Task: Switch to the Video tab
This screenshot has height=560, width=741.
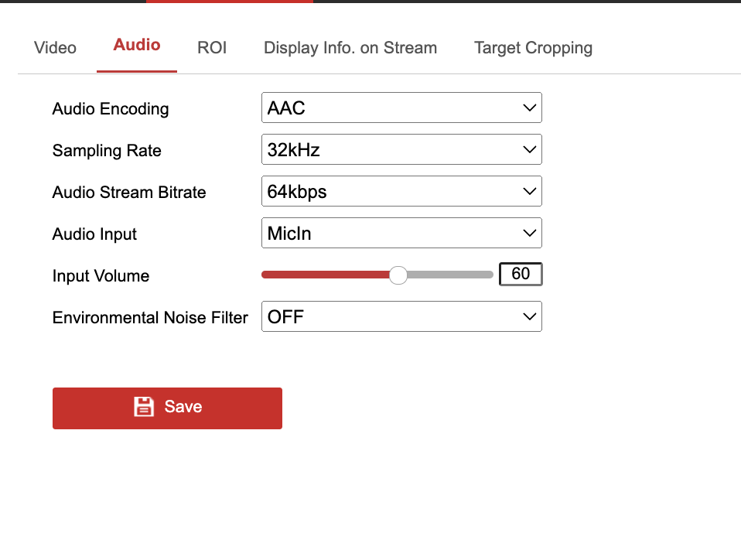Action: tap(55, 48)
